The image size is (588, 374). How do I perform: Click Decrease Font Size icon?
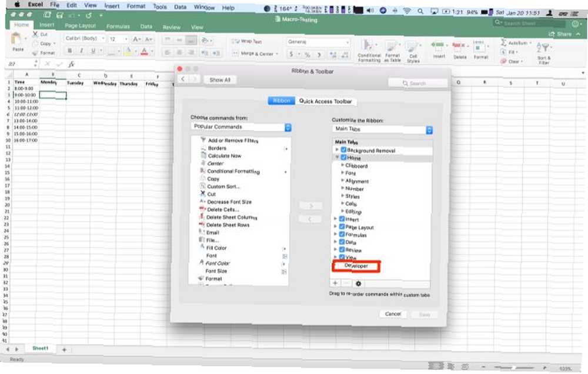click(x=149, y=39)
